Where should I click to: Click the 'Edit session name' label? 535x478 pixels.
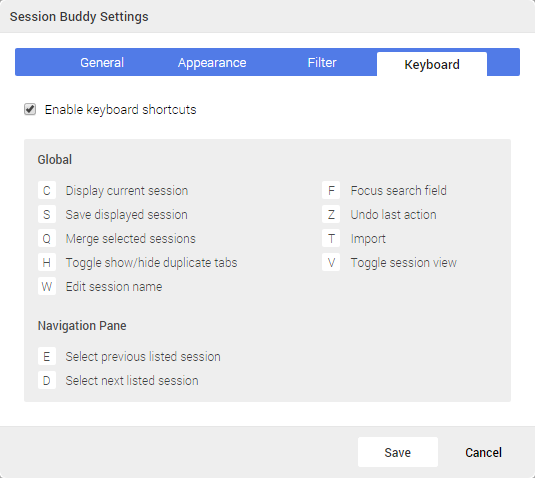114,287
